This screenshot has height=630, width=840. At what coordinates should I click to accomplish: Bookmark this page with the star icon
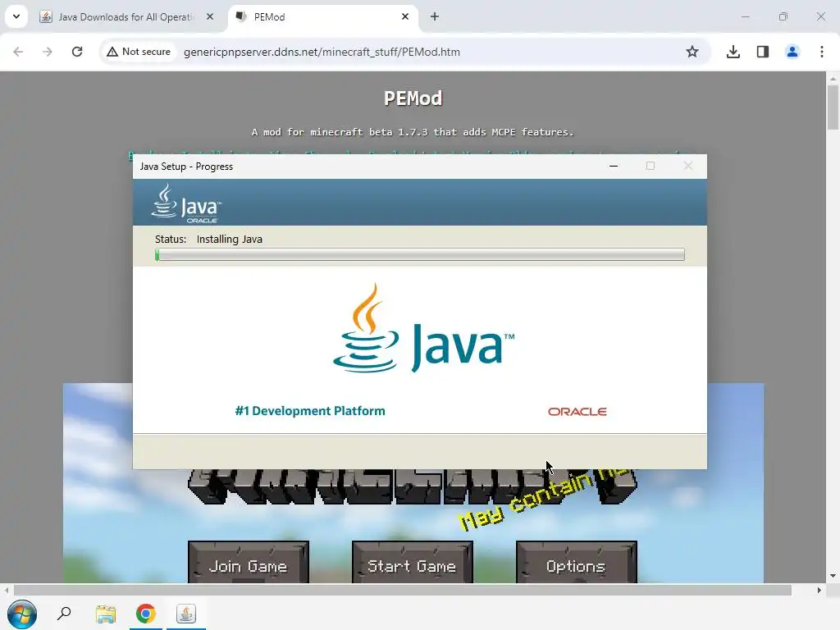692,52
